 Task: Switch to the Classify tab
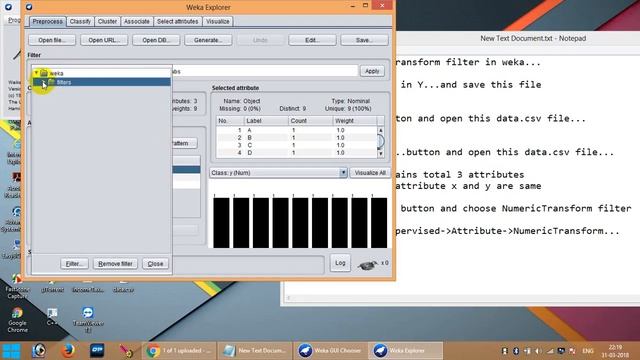pyautogui.click(x=80, y=21)
